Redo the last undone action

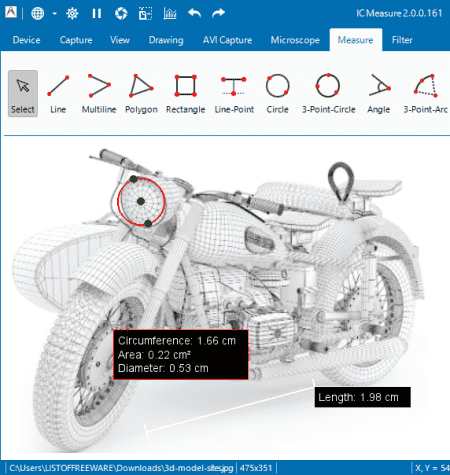(x=218, y=13)
